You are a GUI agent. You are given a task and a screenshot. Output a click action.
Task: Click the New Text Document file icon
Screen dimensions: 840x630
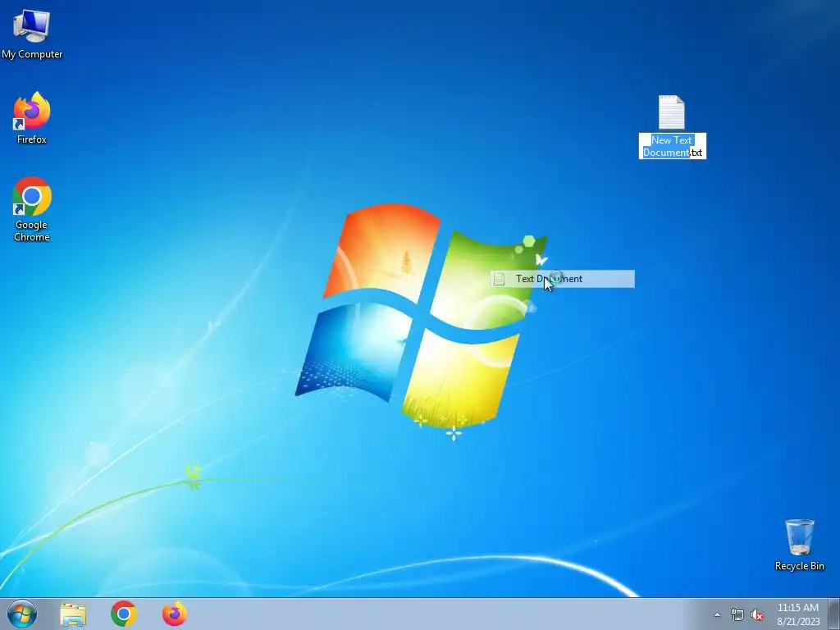[671, 112]
